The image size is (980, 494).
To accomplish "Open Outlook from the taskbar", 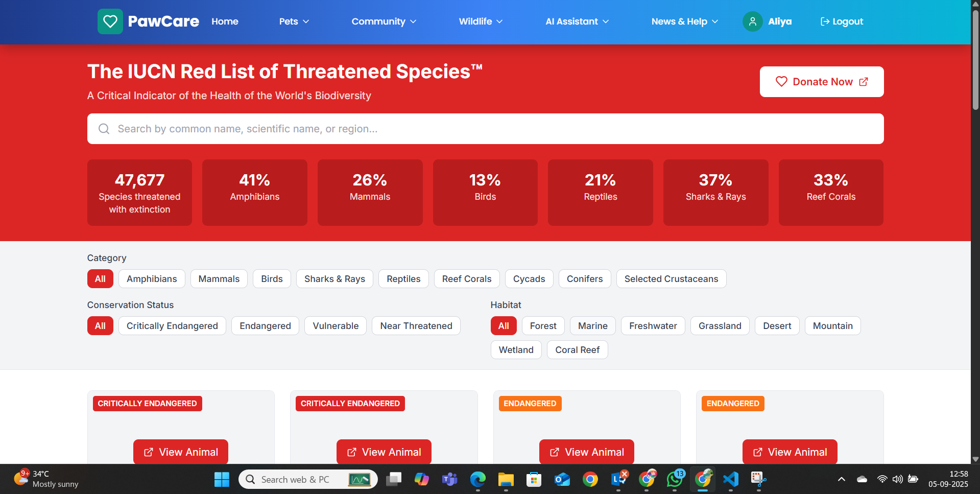I will click(562, 479).
